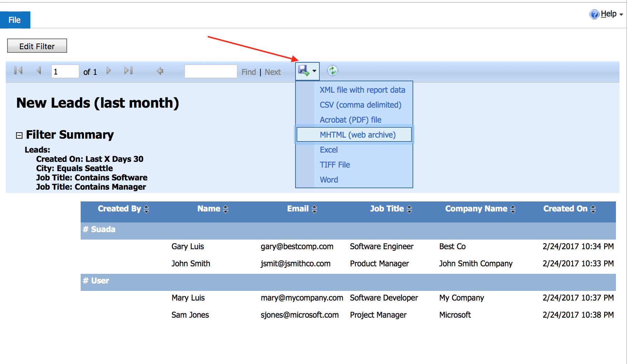
Task: Go to last page icon
Action: click(128, 71)
